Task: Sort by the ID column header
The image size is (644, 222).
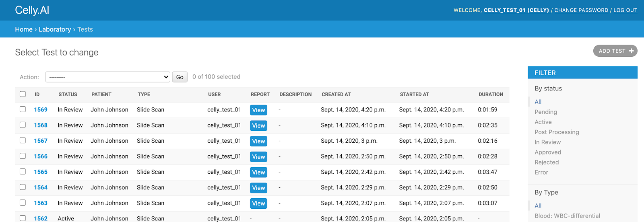Action: [x=37, y=95]
